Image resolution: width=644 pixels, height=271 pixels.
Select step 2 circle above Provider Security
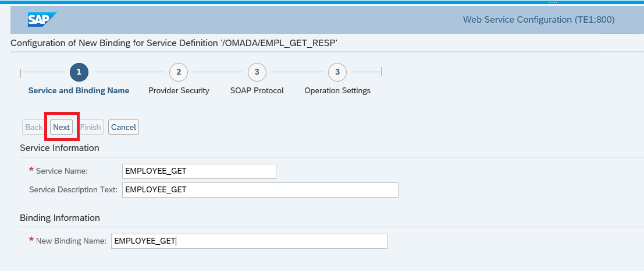pyautogui.click(x=179, y=72)
